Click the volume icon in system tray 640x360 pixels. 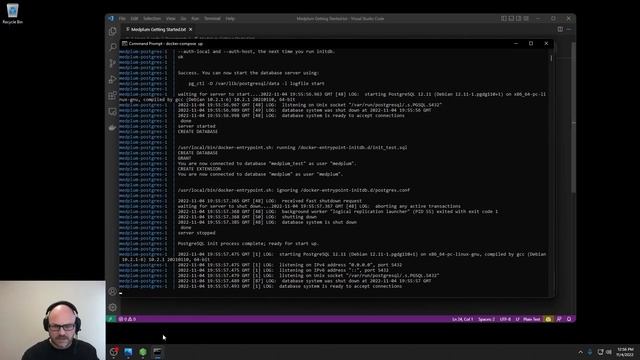609,352
